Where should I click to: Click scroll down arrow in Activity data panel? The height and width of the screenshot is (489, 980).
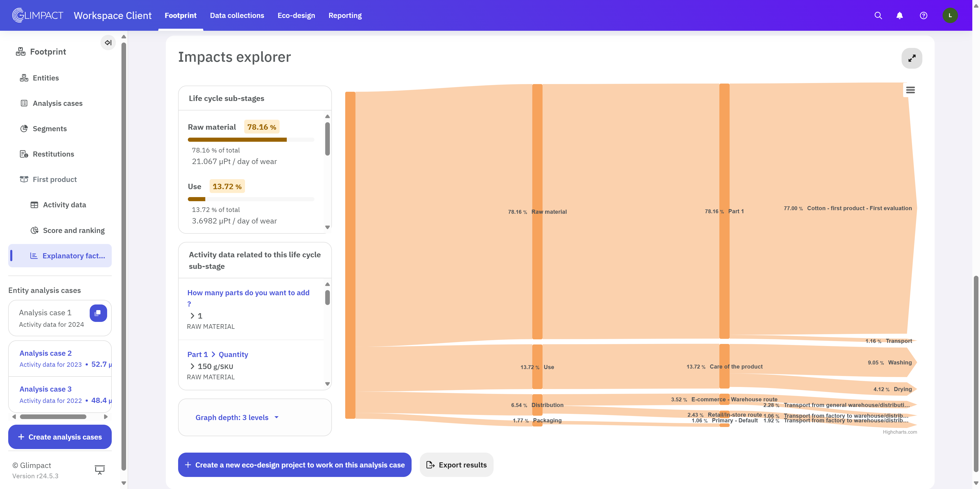click(x=327, y=384)
